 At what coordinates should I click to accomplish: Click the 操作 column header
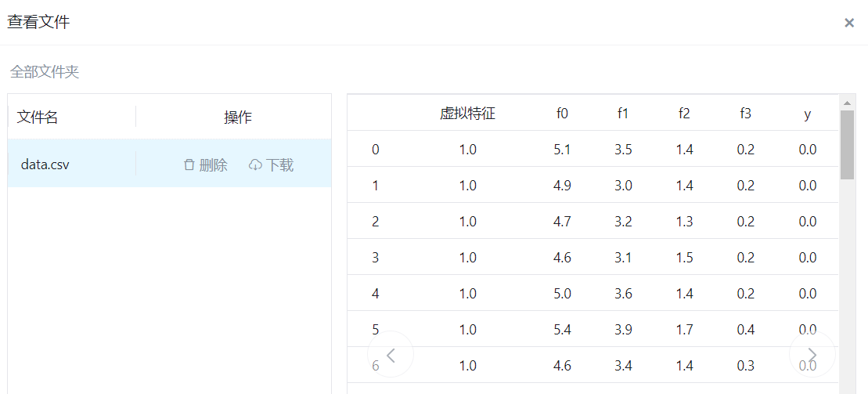(x=238, y=117)
